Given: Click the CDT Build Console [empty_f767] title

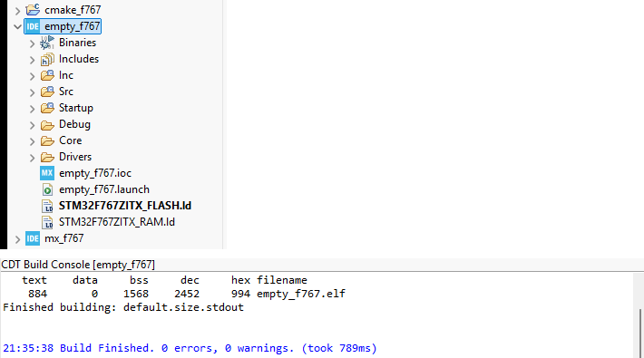Looking at the screenshot, I should (78, 265).
